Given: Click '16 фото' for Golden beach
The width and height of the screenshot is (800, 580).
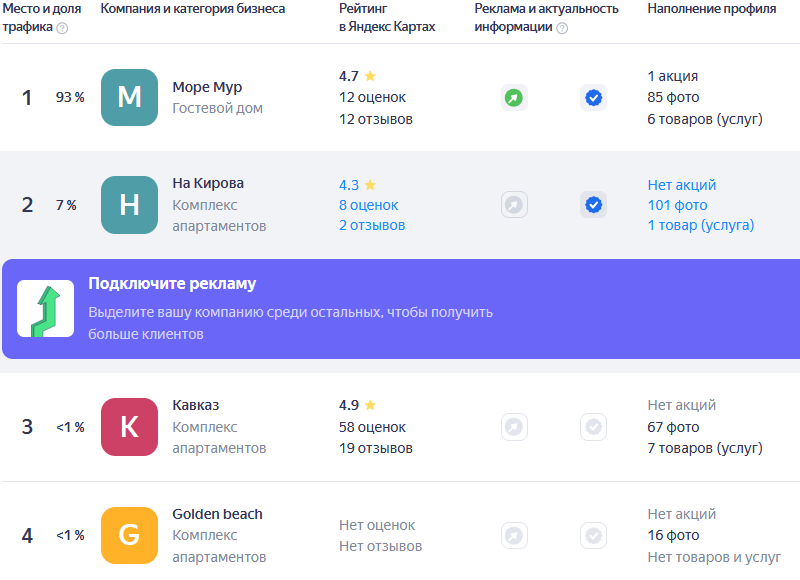Looking at the screenshot, I should click(673, 536).
